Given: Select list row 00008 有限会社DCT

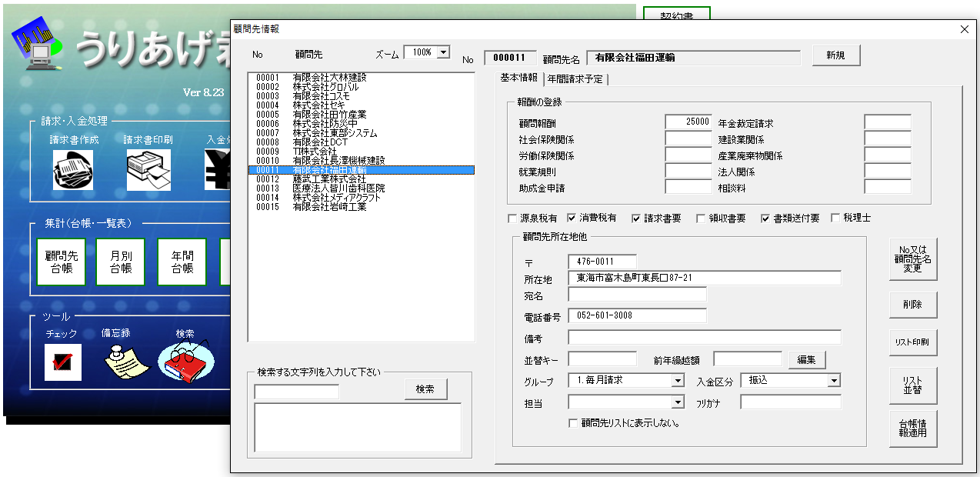Looking at the screenshot, I should [361, 142].
